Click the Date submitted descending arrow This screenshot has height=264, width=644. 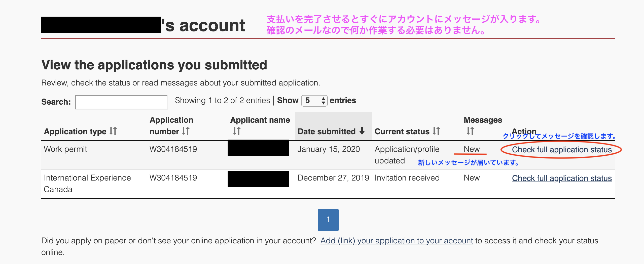click(x=362, y=131)
